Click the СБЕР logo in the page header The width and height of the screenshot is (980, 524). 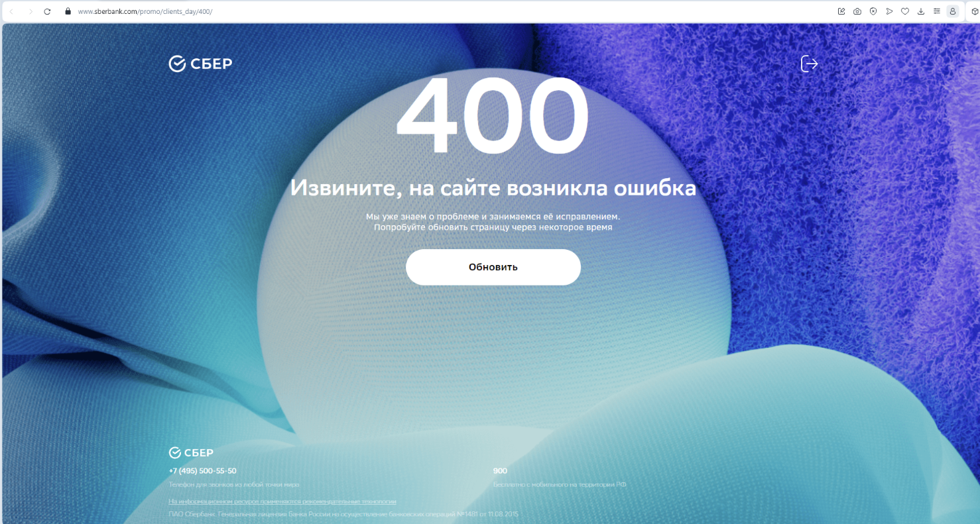200,64
